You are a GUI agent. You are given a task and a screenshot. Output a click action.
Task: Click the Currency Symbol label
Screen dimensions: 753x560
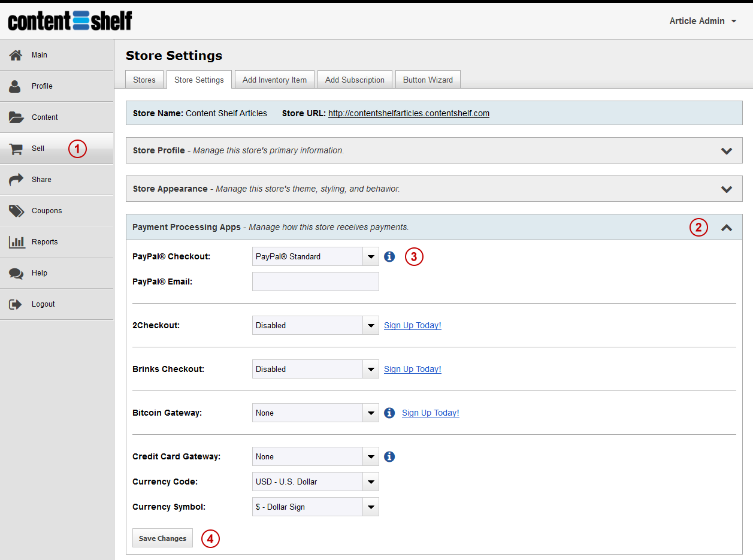tap(169, 507)
